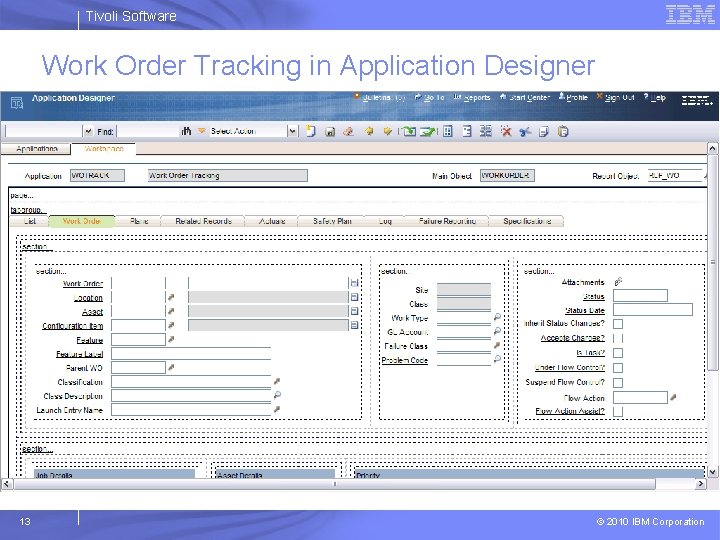Click the detail arrow beside Feature field
This screenshot has height=540, width=720.
point(171,339)
